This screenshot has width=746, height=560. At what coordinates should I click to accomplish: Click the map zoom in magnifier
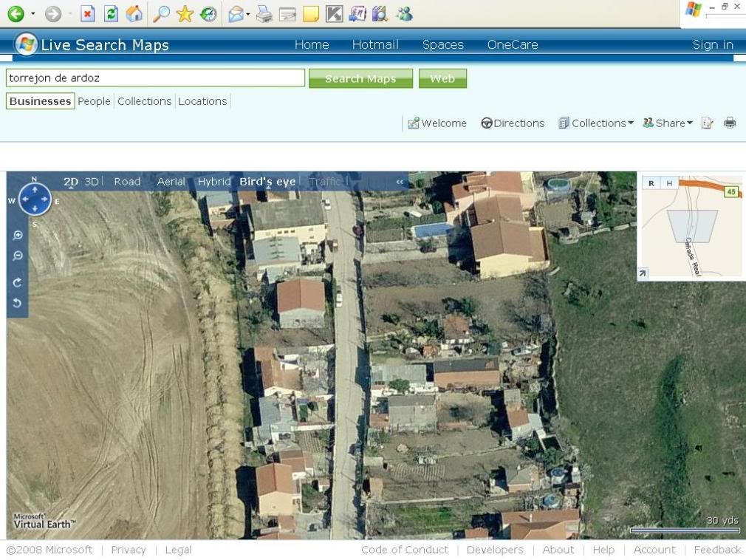[18, 236]
